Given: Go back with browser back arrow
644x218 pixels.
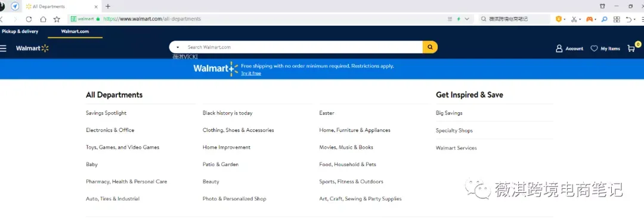Looking at the screenshot, I should pyautogui.click(x=2, y=19).
